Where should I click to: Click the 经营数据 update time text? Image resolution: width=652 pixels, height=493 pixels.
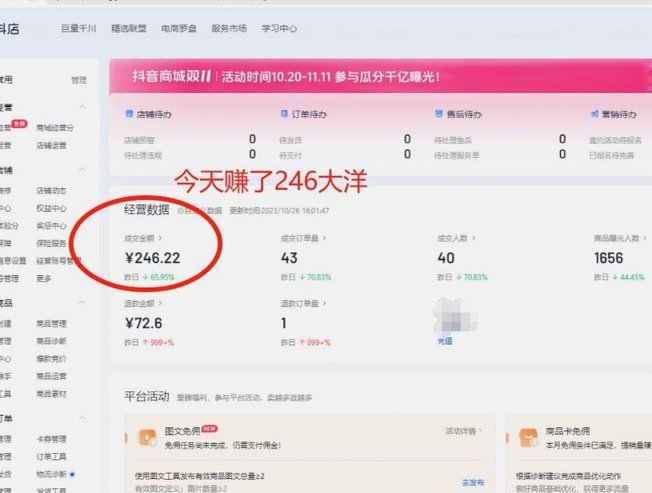[279, 211]
